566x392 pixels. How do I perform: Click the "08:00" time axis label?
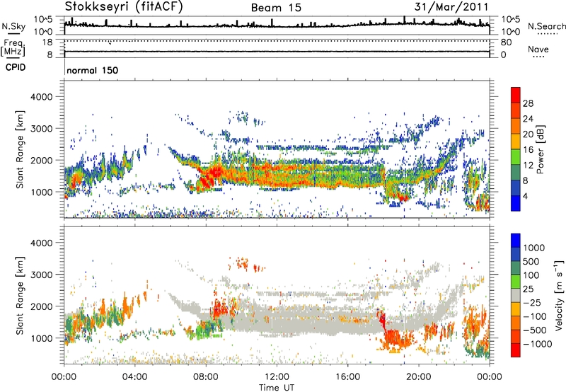pyautogui.click(x=206, y=377)
